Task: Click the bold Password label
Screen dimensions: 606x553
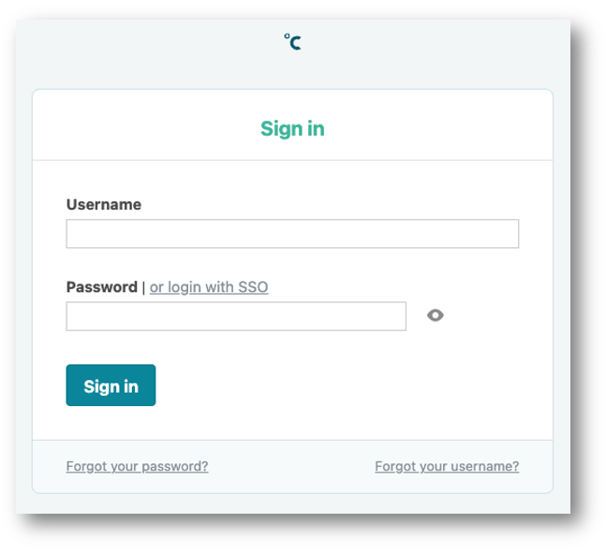Action: [102, 287]
